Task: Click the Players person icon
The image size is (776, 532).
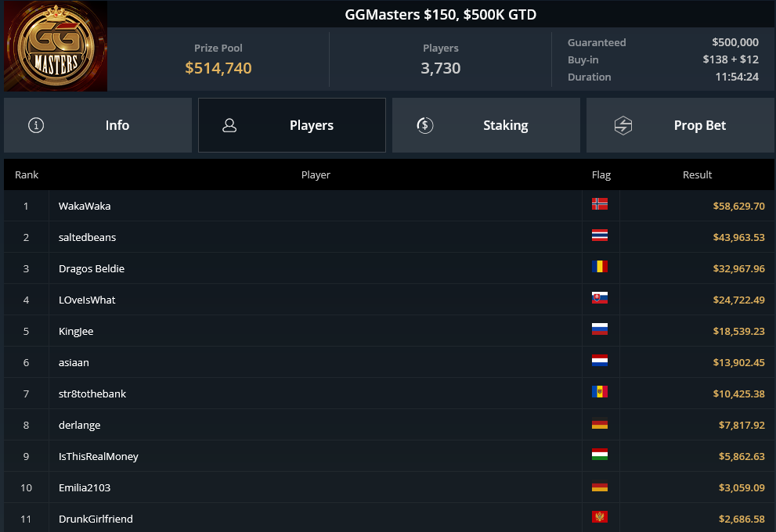Action: 229,125
